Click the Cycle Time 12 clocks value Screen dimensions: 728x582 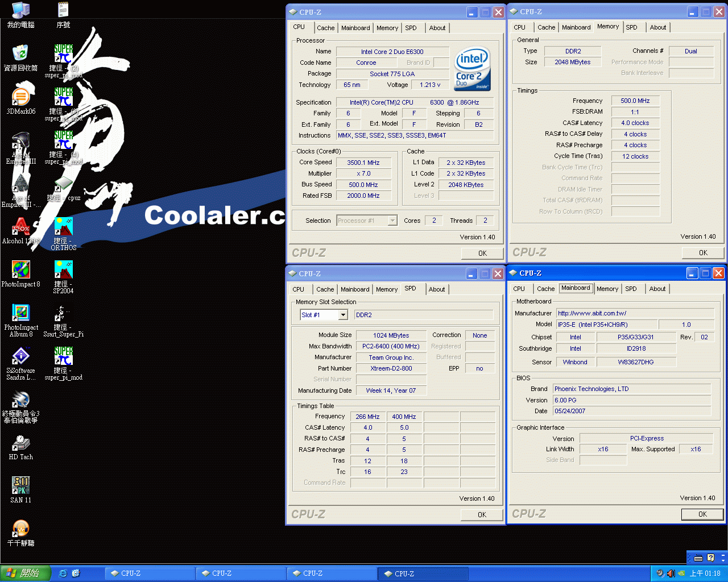point(635,156)
